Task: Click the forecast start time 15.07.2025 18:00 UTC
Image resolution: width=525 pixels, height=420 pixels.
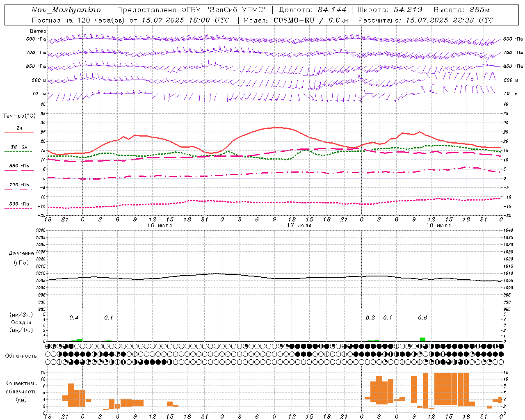Action: (x=186, y=20)
